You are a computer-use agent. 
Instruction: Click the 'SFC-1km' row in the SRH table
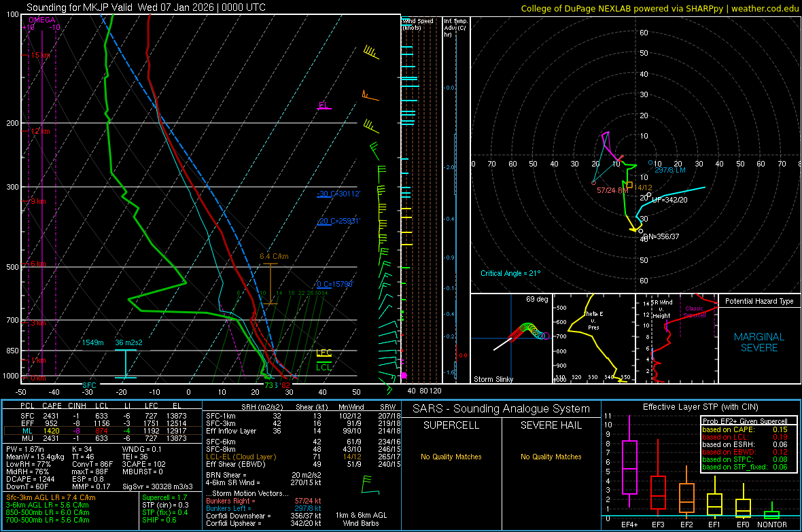coord(303,416)
